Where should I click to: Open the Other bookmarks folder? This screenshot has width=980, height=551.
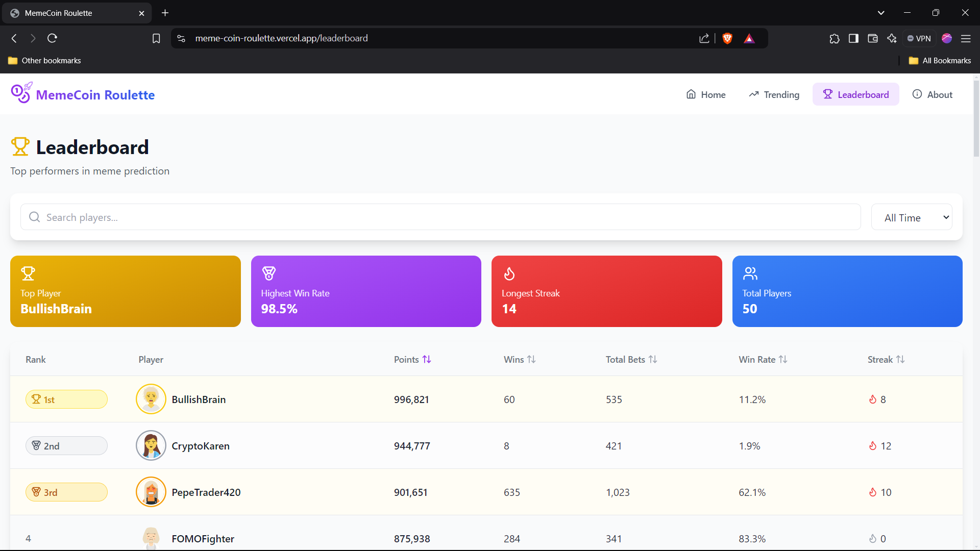45,60
